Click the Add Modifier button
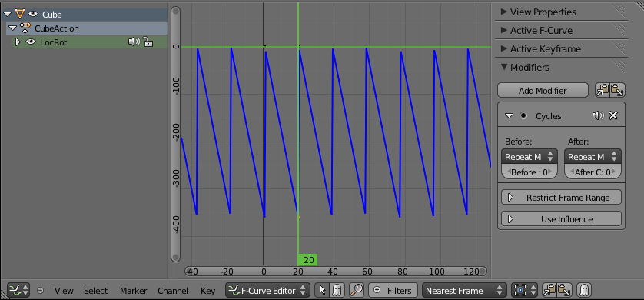This screenshot has width=644, height=300. point(543,91)
